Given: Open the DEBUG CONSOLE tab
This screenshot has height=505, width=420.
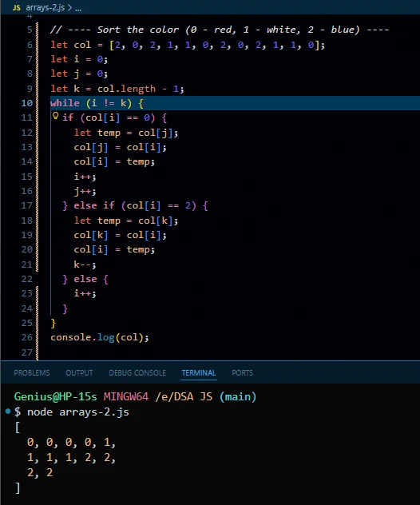Looking at the screenshot, I should click(x=137, y=373).
